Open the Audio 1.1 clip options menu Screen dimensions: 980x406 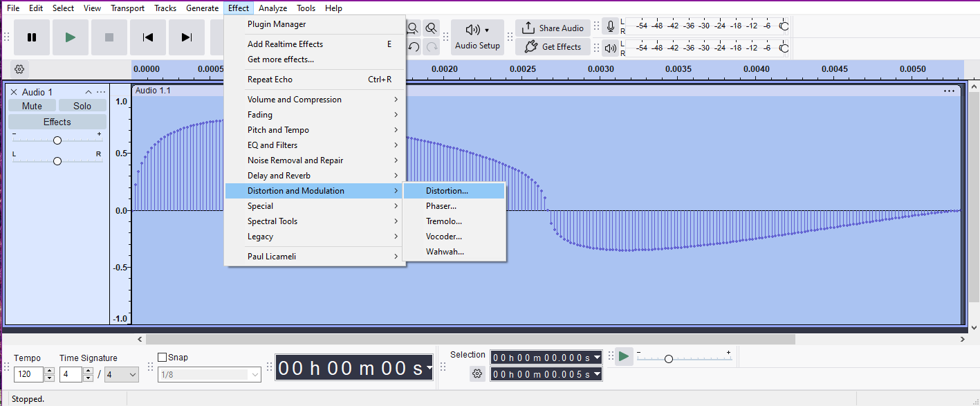click(949, 91)
